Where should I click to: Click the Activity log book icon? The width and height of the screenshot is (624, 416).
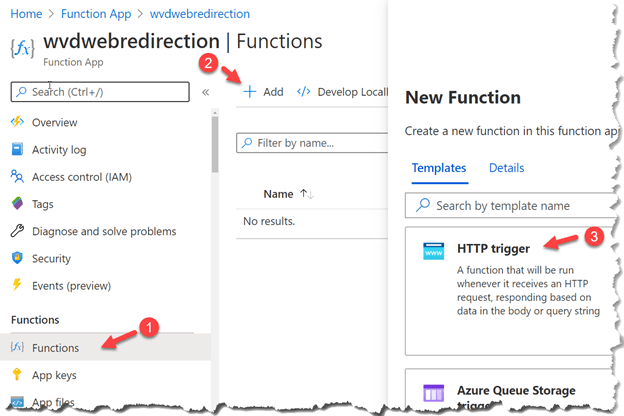[x=18, y=149]
